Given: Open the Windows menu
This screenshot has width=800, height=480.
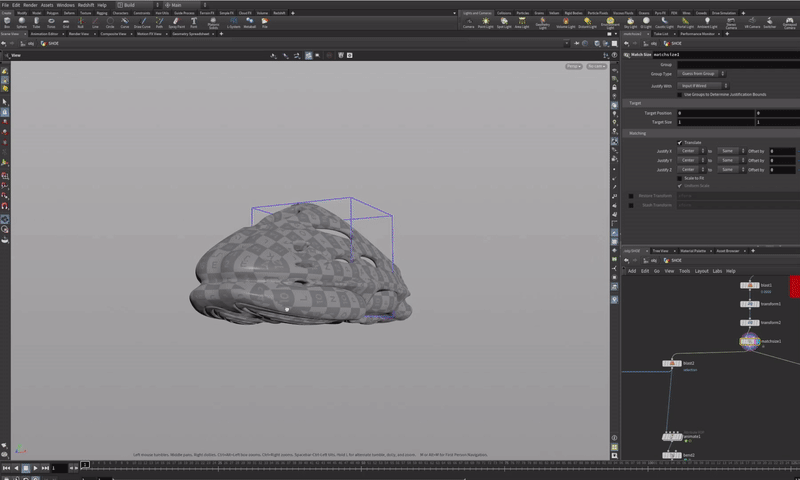Looking at the screenshot, I should (65, 5).
